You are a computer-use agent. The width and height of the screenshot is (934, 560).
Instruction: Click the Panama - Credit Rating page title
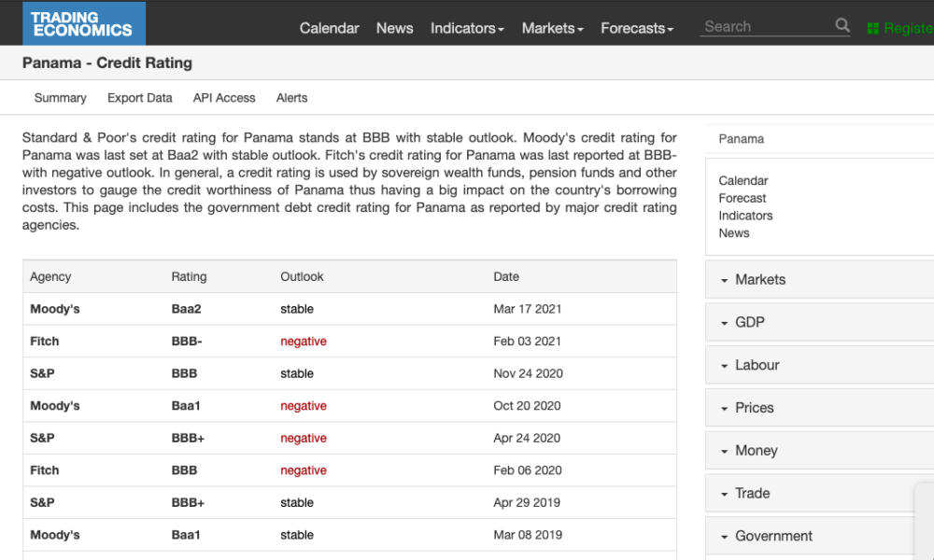coord(107,63)
